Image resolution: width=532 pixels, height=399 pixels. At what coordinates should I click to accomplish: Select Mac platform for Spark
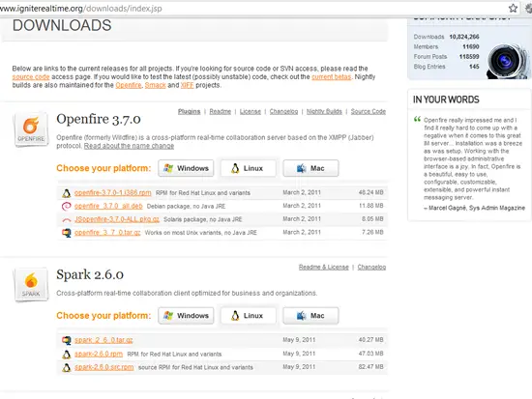tap(310, 316)
